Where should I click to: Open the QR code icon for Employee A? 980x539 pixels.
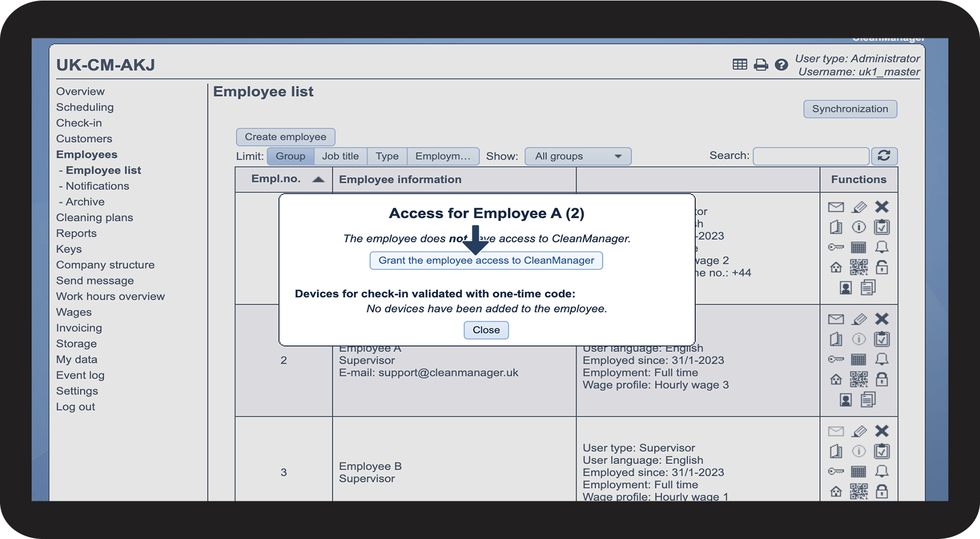click(x=859, y=380)
